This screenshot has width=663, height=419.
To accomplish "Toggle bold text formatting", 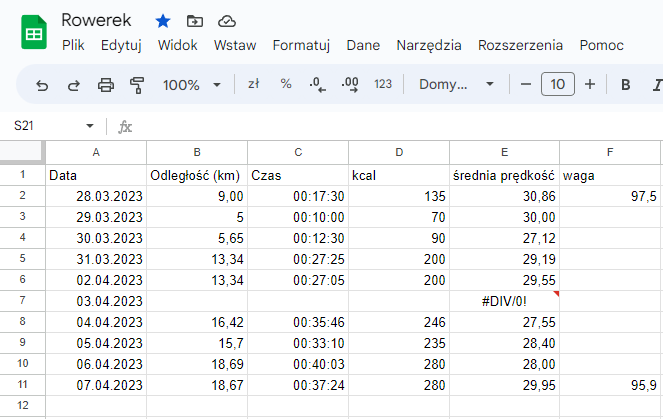I will point(626,85).
